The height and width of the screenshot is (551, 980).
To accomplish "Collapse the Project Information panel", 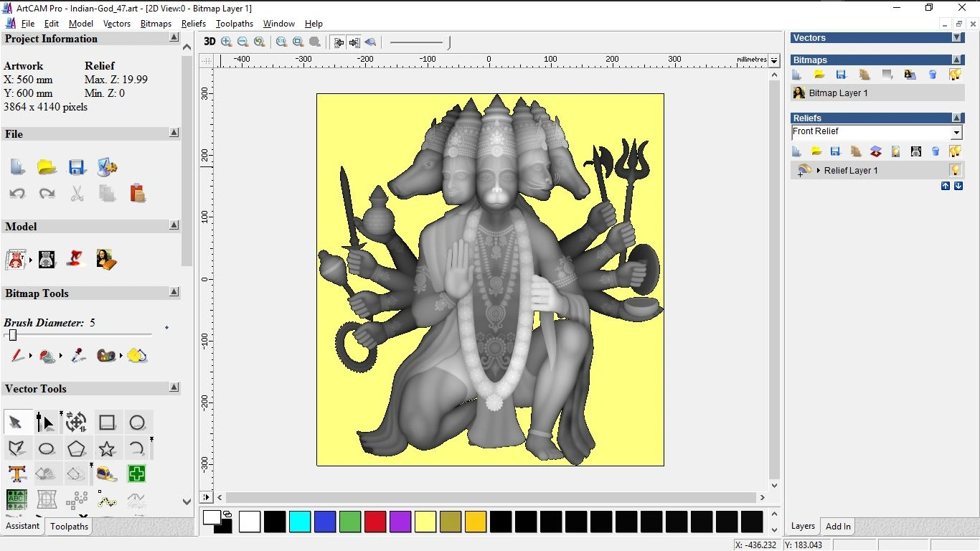I will [174, 37].
